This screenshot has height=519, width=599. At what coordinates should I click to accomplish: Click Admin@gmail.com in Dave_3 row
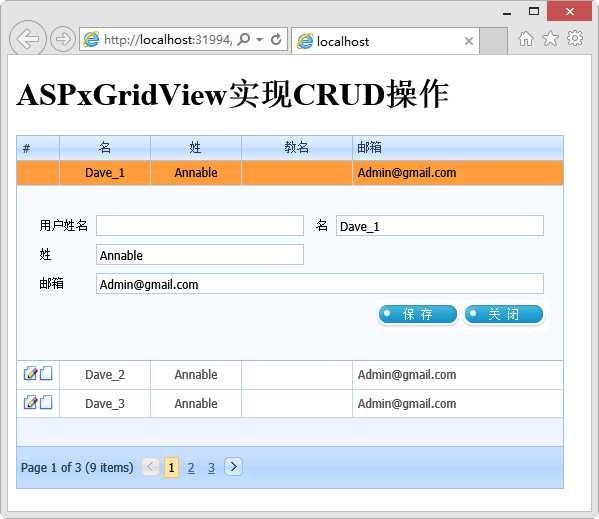[x=407, y=404]
